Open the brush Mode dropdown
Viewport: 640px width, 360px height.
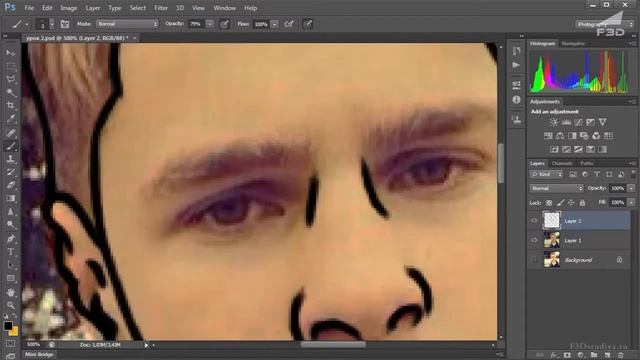click(127, 24)
